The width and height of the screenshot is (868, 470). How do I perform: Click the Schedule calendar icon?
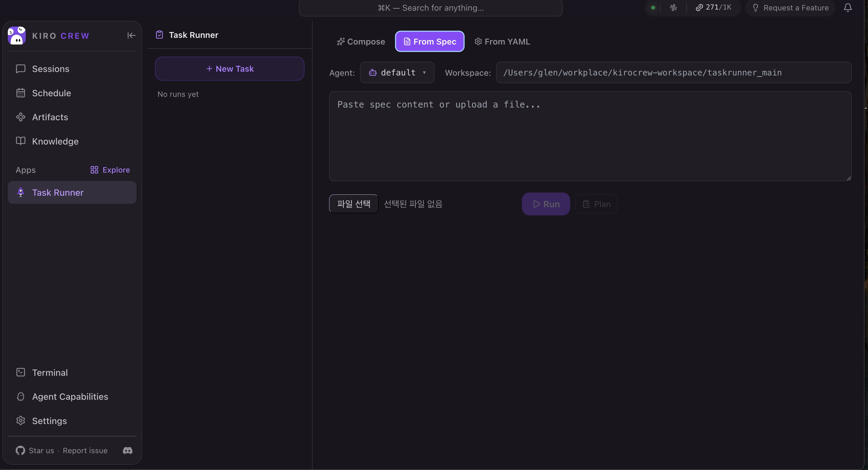[21, 93]
